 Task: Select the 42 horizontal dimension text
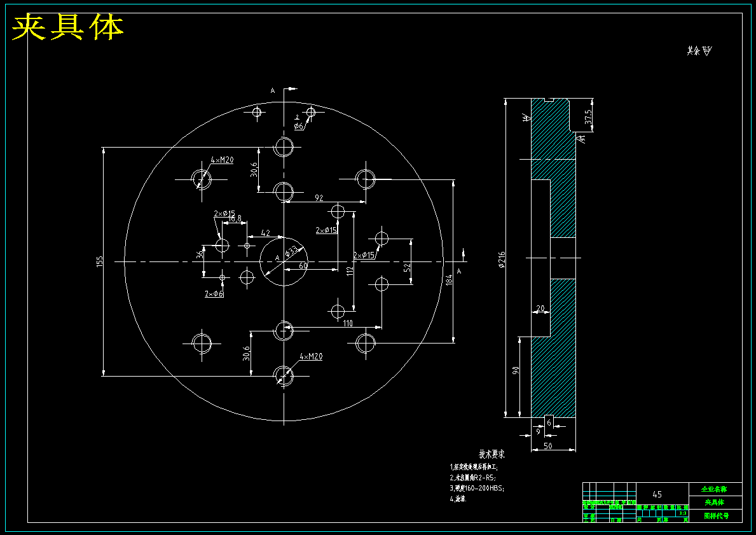265,233
